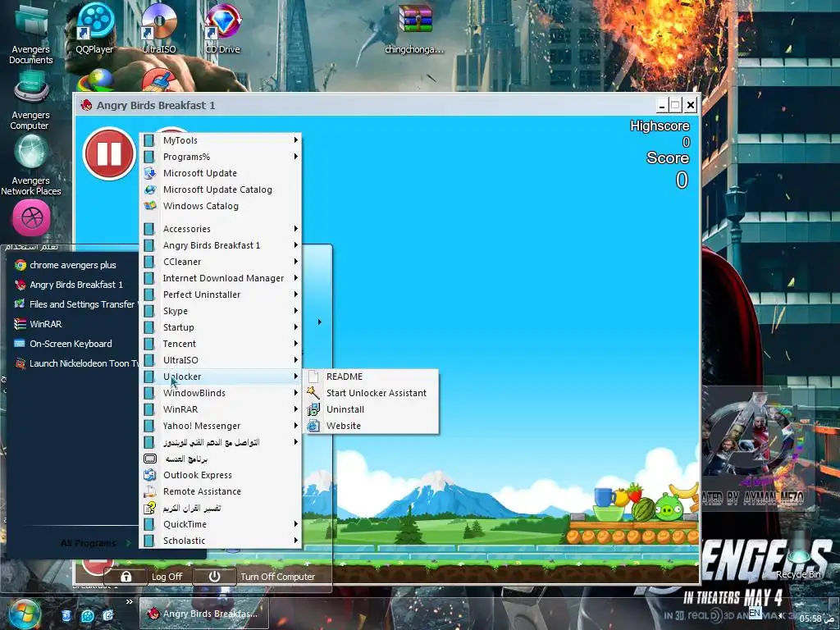This screenshot has height=630, width=840.
Task: Select the Startup programs folder
Action: pyautogui.click(x=221, y=327)
